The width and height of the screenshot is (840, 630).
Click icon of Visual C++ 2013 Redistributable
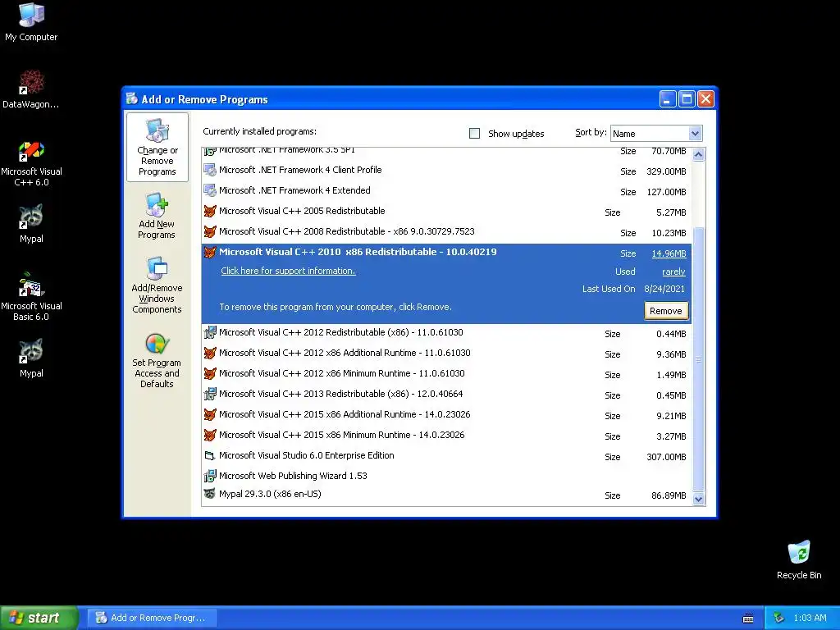[210, 395]
